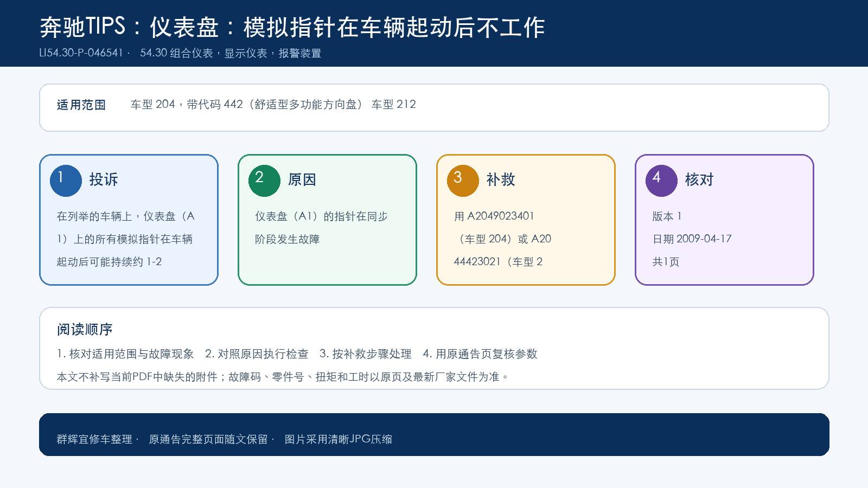Click line 44423021（车型 2
868x488 pixels.
pyautogui.click(x=499, y=262)
